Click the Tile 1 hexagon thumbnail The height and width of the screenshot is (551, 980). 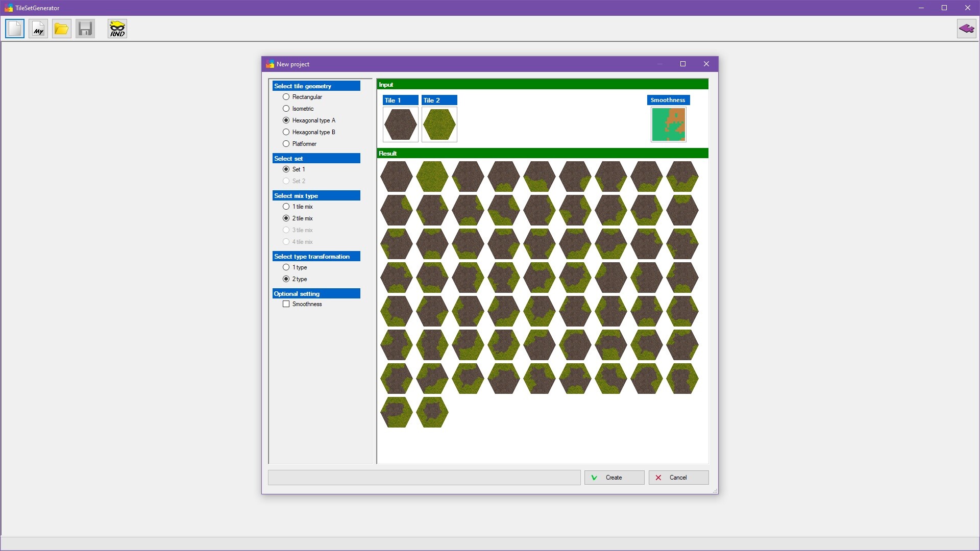tap(400, 124)
